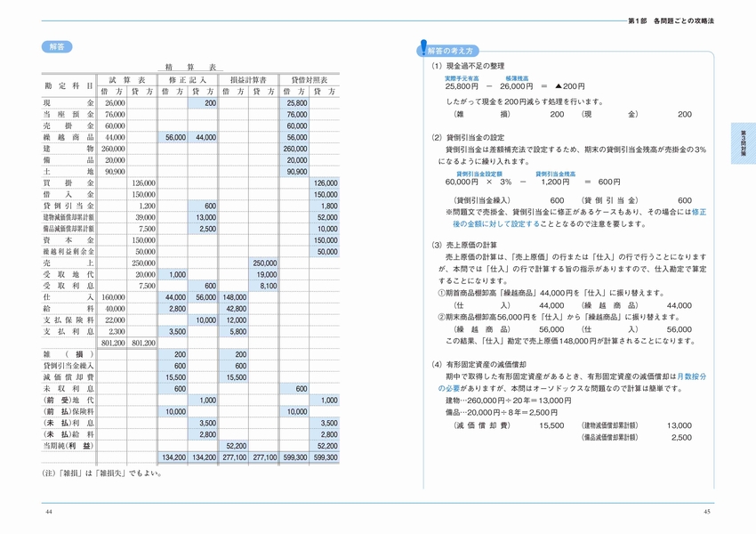Viewport: 756px width, 534px height.
Task: Click the heading (2) 貸倒引当金の設定
Action: click(468, 137)
